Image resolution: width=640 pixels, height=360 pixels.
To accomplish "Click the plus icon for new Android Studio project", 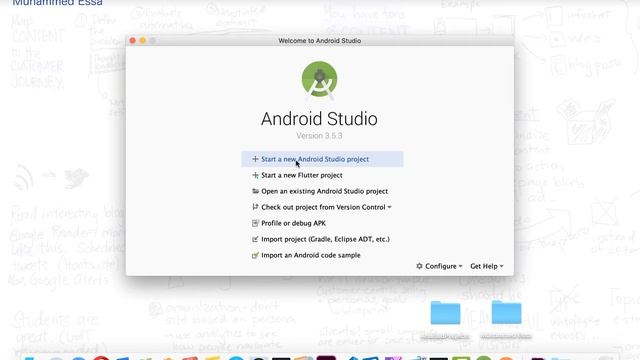I will coord(255,159).
